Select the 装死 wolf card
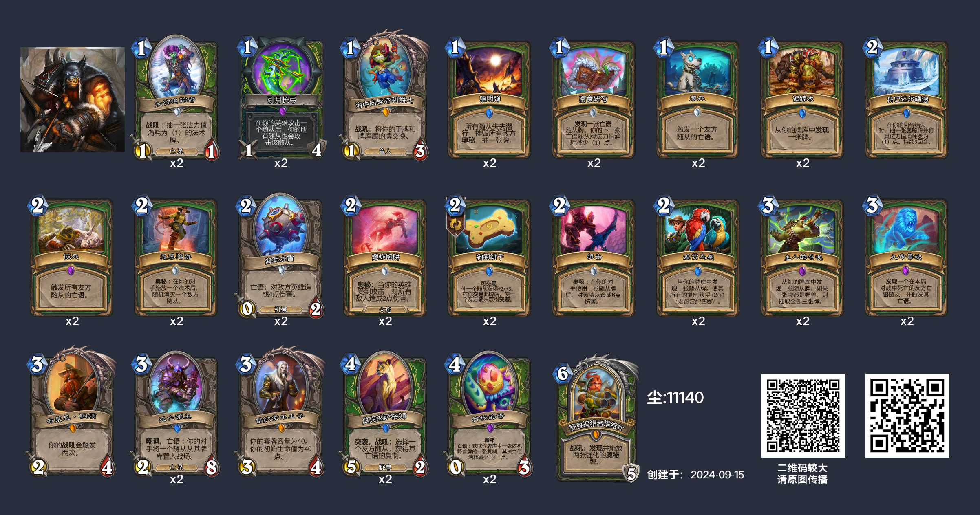 698,99
